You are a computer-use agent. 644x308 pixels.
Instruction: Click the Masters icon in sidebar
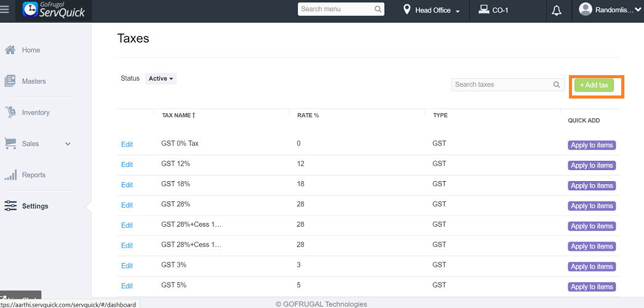[10, 81]
